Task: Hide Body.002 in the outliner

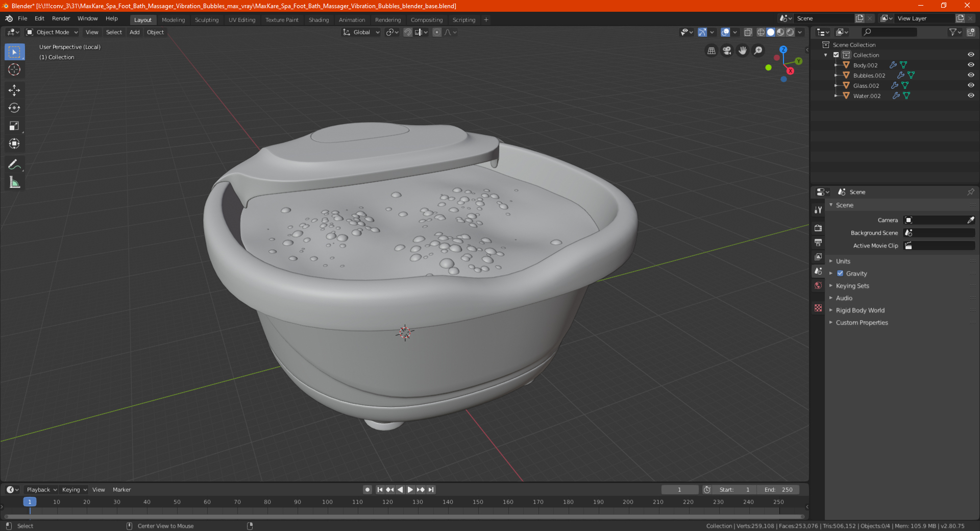Action: point(971,65)
